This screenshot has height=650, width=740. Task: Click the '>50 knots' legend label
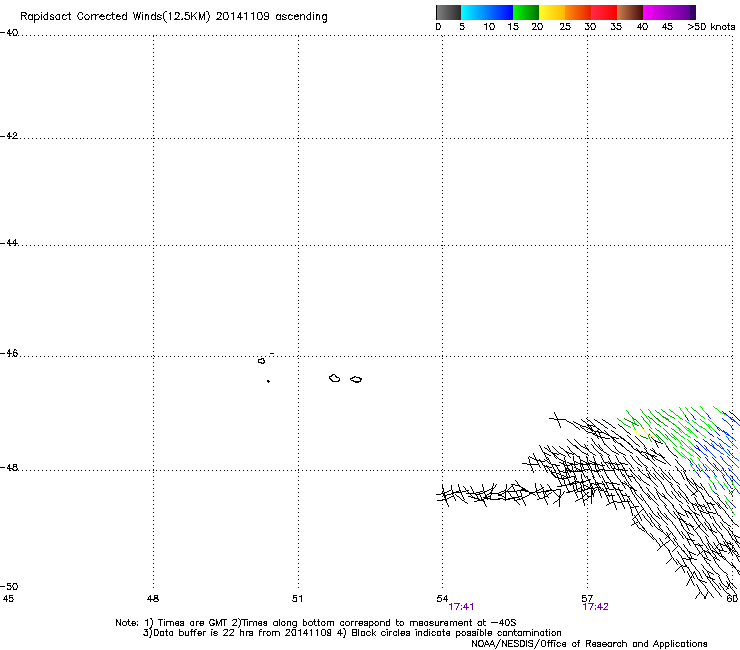[x=711, y=27]
